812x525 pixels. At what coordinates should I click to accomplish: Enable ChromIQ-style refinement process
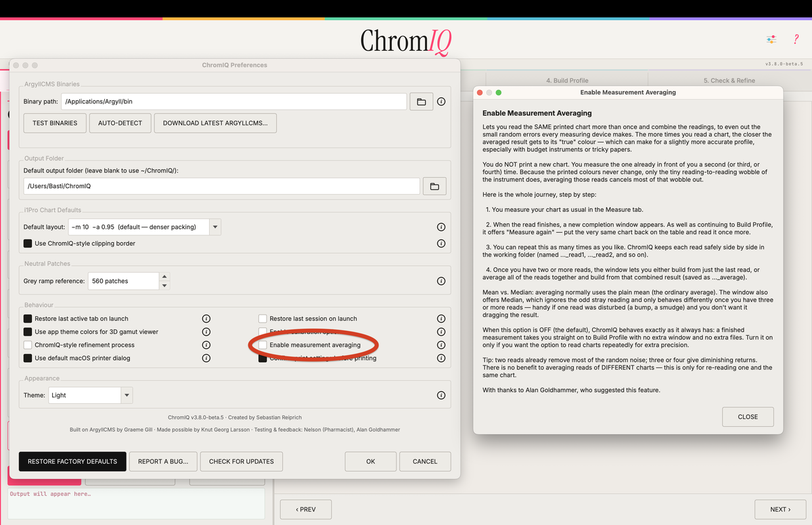[x=28, y=345]
